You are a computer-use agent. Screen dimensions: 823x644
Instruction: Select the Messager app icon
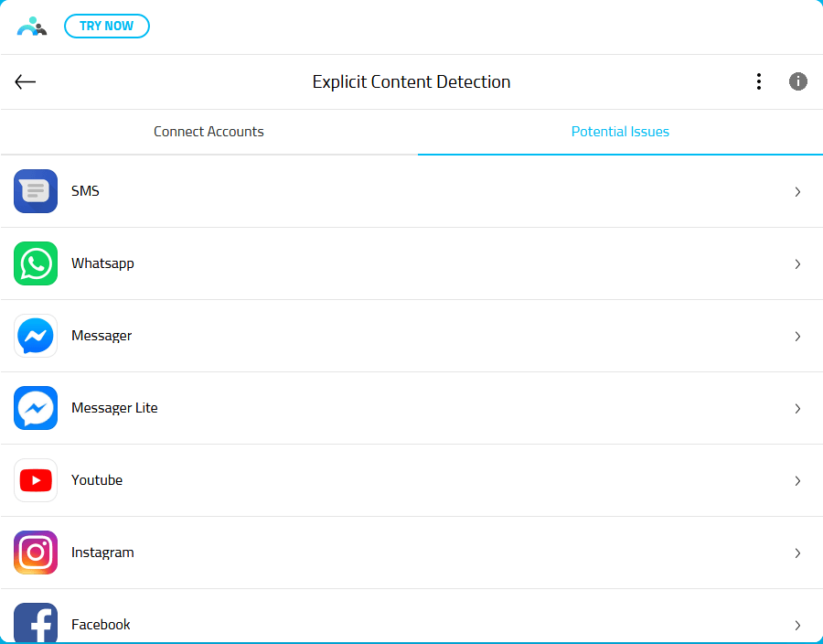[x=36, y=336]
